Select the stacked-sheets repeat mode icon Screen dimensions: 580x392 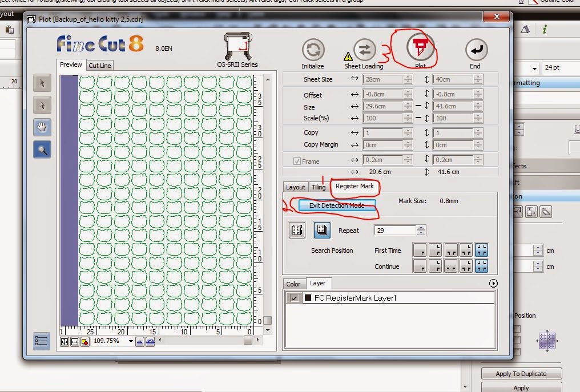322,230
